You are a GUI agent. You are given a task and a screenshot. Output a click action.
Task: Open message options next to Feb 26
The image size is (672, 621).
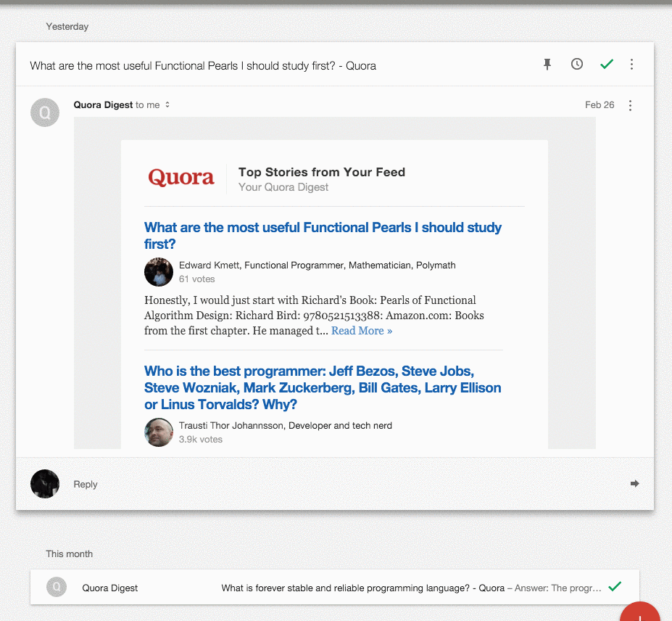630,105
